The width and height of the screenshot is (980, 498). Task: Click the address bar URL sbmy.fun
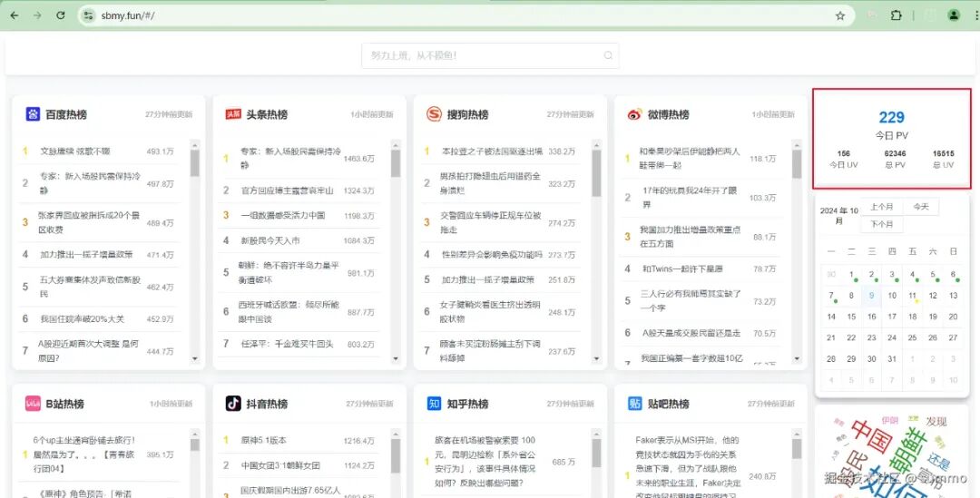pyautogui.click(x=128, y=15)
